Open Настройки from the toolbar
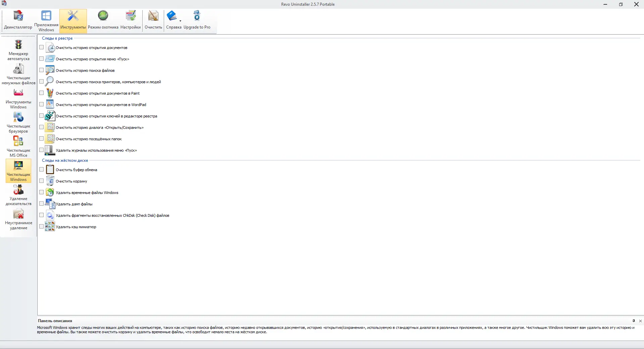 click(131, 21)
